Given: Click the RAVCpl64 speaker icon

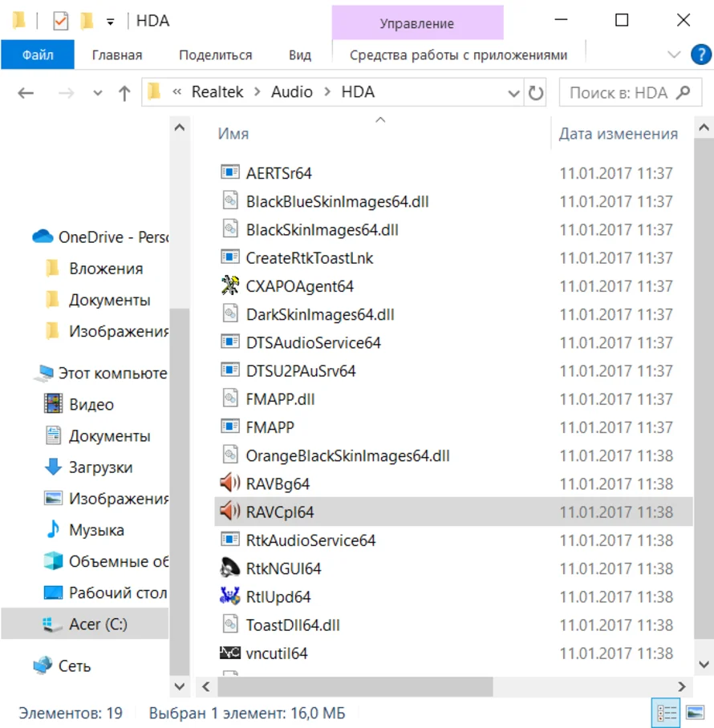Looking at the screenshot, I should point(230,512).
